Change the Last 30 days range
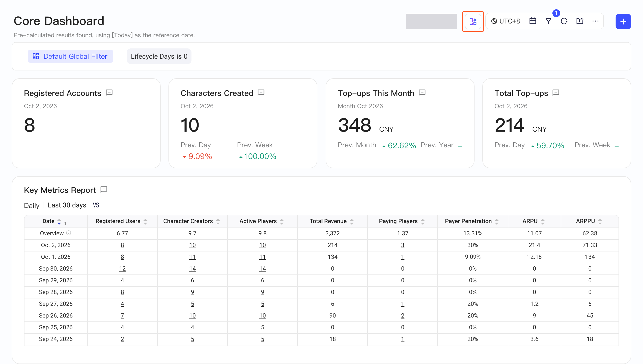Viewport: 643px width, 364px height. [67, 205]
